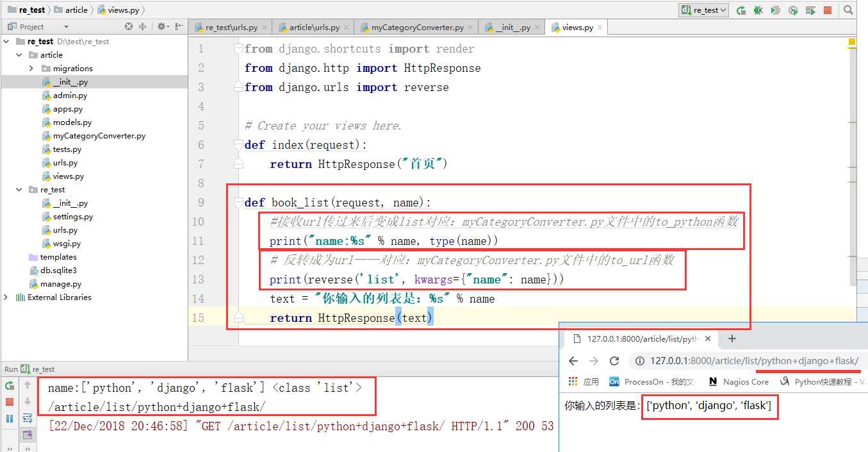Image resolution: width=868 pixels, height=452 pixels.
Task: Open models.py in project tree
Action: (x=67, y=122)
